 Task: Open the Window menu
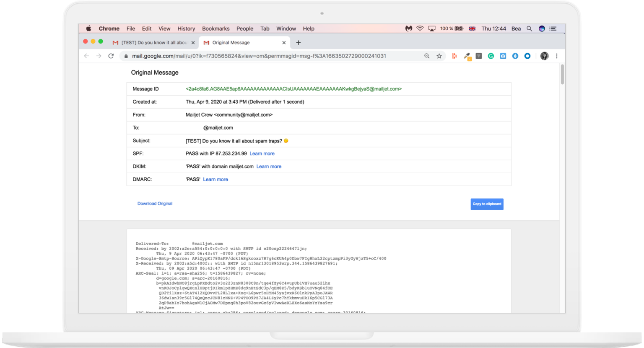pyautogui.click(x=286, y=29)
